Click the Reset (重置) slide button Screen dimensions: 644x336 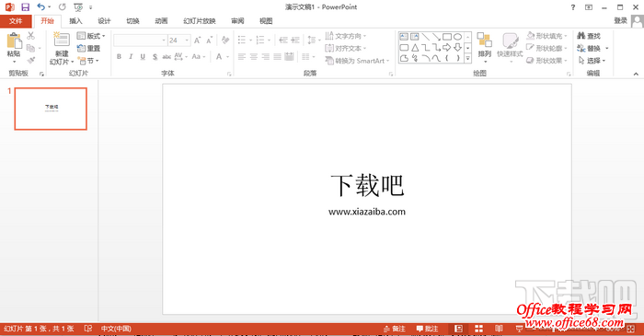coord(89,49)
